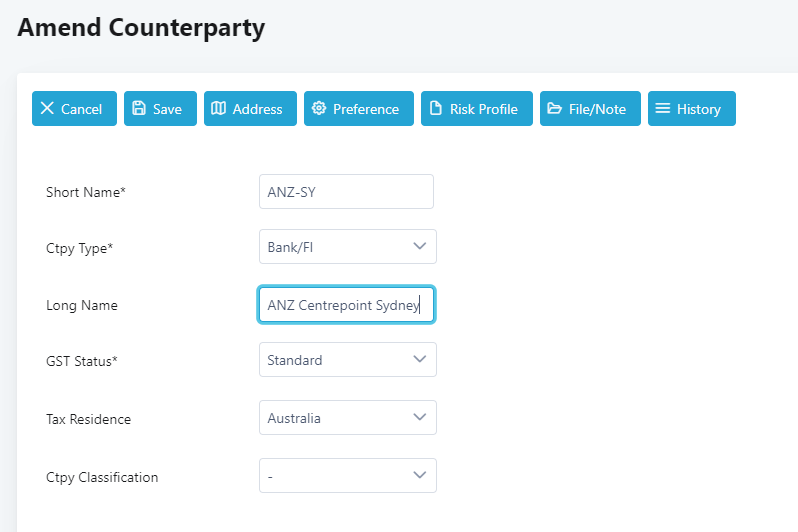Click the map icon on Address button

(x=218, y=108)
